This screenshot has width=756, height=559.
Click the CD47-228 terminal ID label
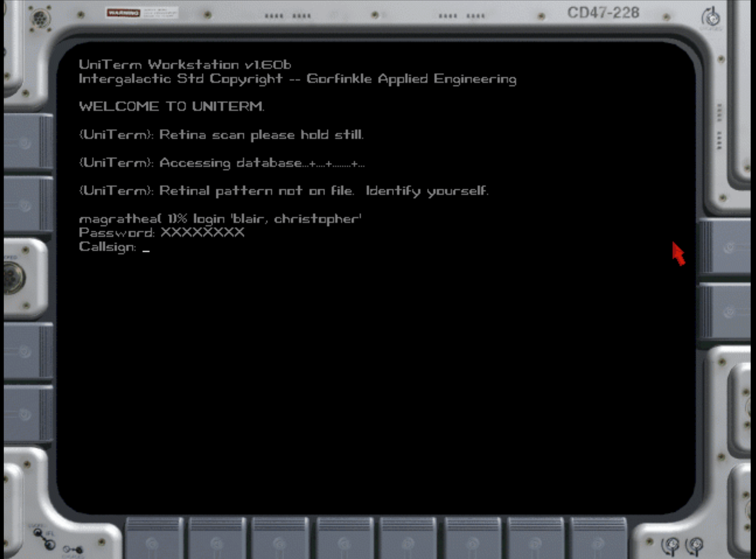pyautogui.click(x=603, y=12)
